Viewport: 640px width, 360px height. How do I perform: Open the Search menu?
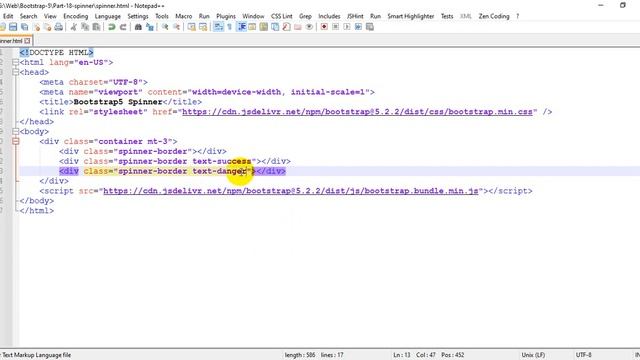pyautogui.click(x=29, y=16)
